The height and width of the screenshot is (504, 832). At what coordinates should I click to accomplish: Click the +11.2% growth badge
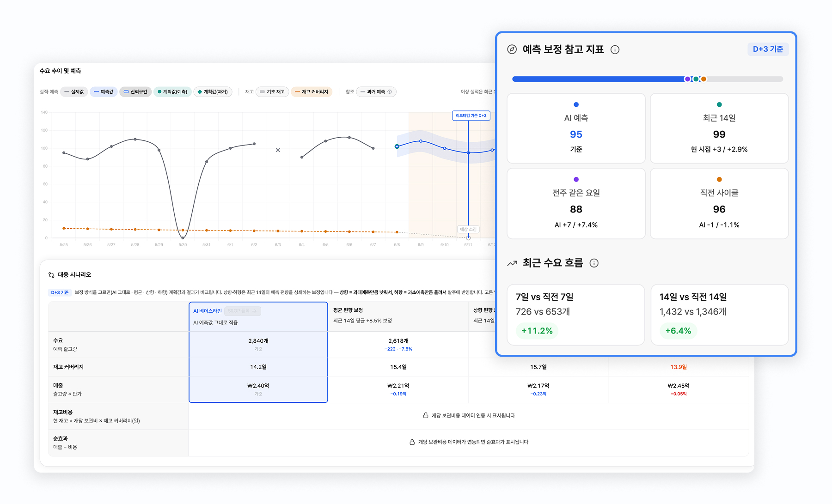[537, 331]
